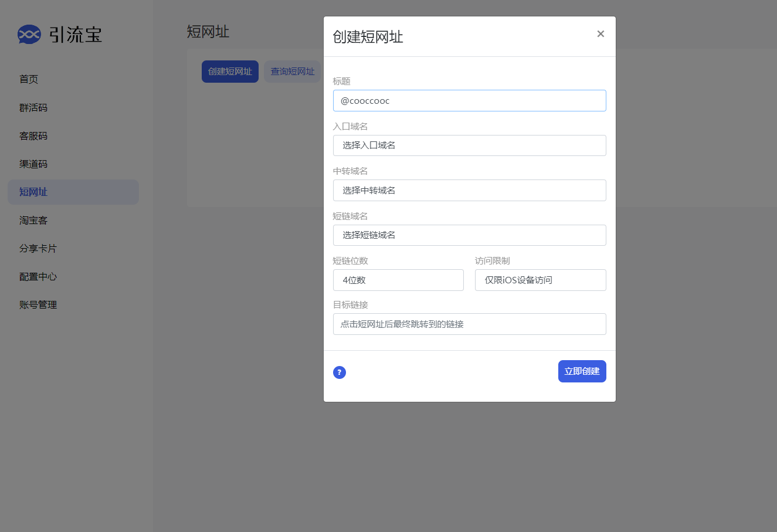777x532 pixels.
Task: Click the 引流宝 brand name text
Action: (x=76, y=35)
